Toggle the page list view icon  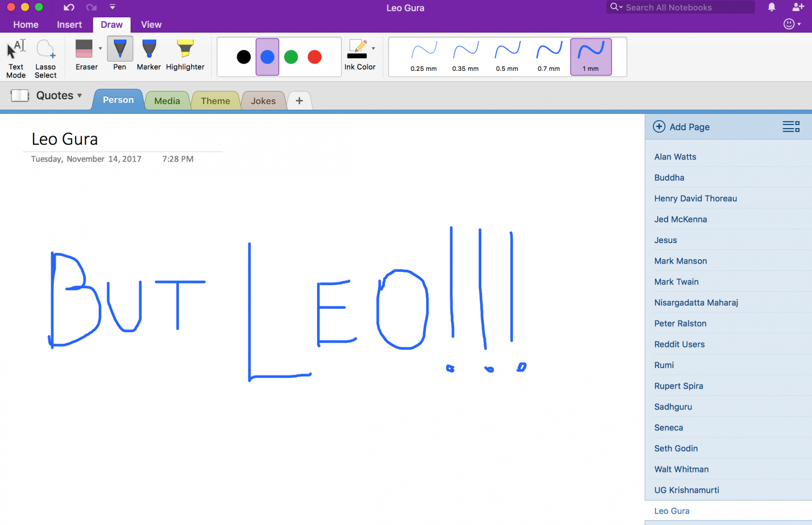pos(790,127)
